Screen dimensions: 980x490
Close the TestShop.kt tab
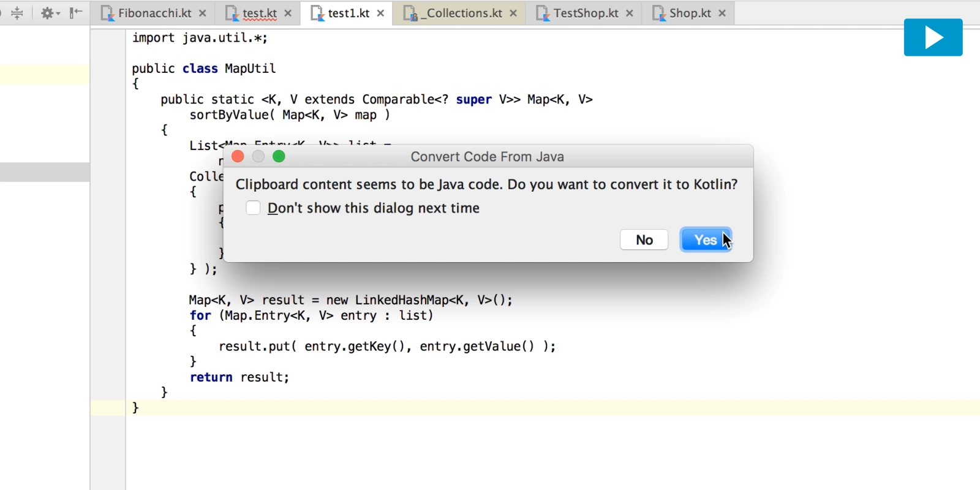[630, 13]
